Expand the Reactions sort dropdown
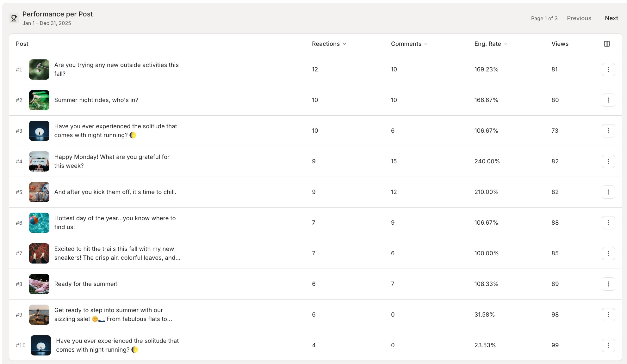627x364 pixels. (x=345, y=44)
